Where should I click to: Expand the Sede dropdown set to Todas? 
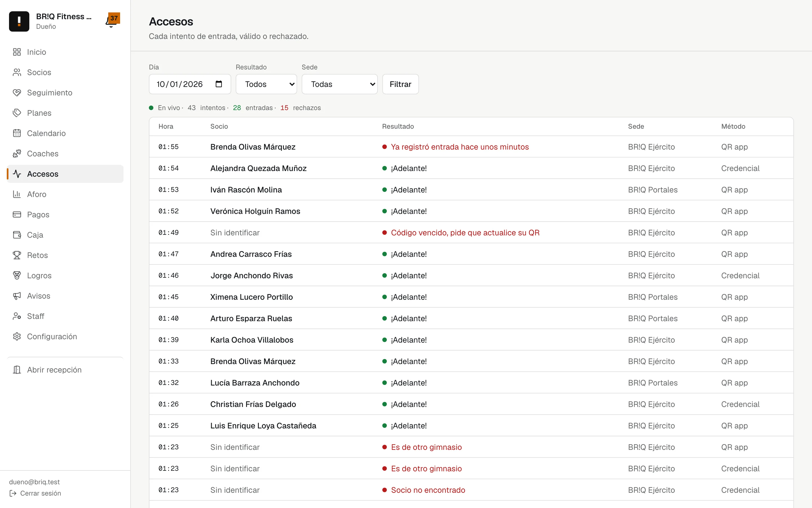[x=339, y=84]
